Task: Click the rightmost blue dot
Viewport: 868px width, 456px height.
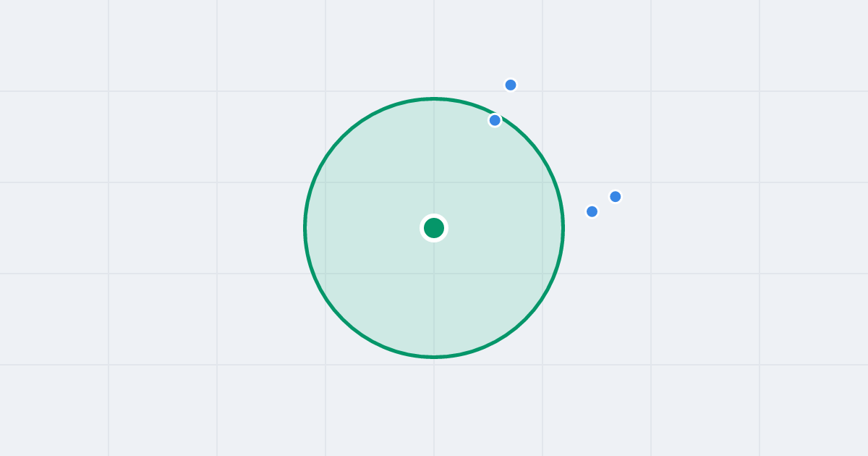Action: [616, 197]
